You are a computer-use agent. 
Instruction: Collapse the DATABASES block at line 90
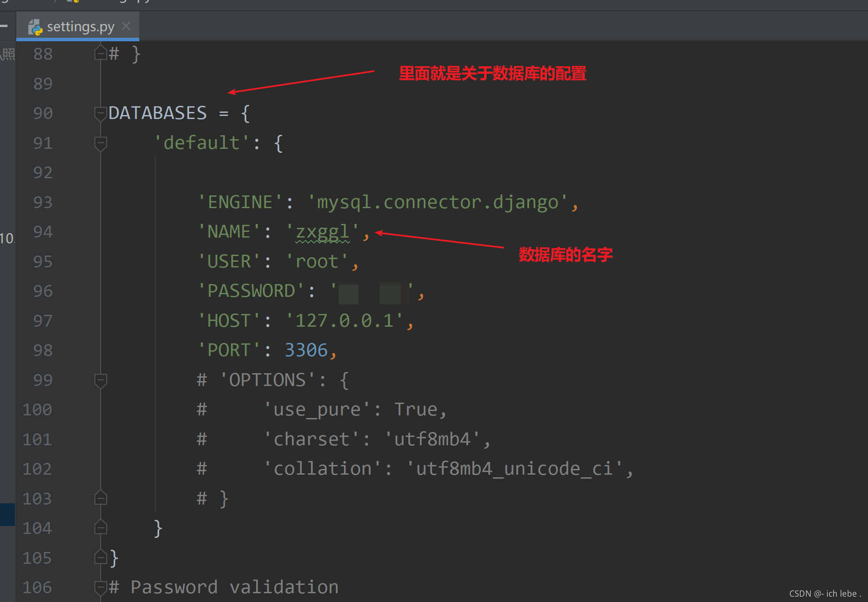[101, 113]
